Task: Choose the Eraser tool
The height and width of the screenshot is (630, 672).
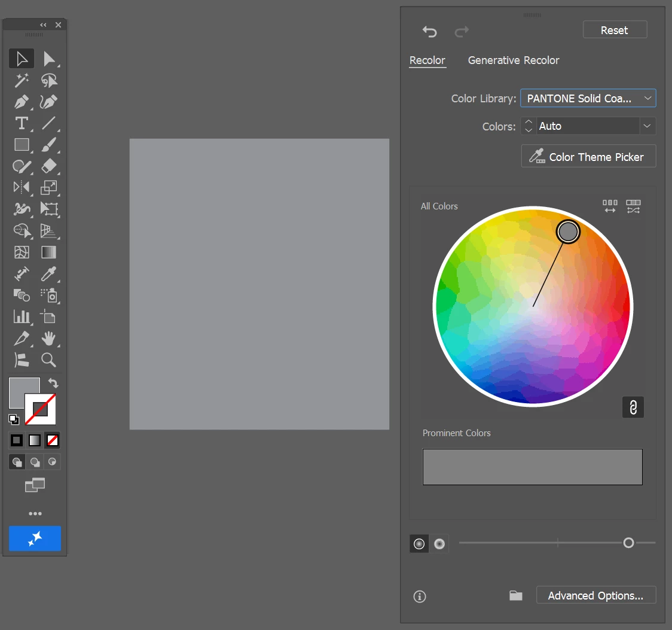Action: pos(49,166)
